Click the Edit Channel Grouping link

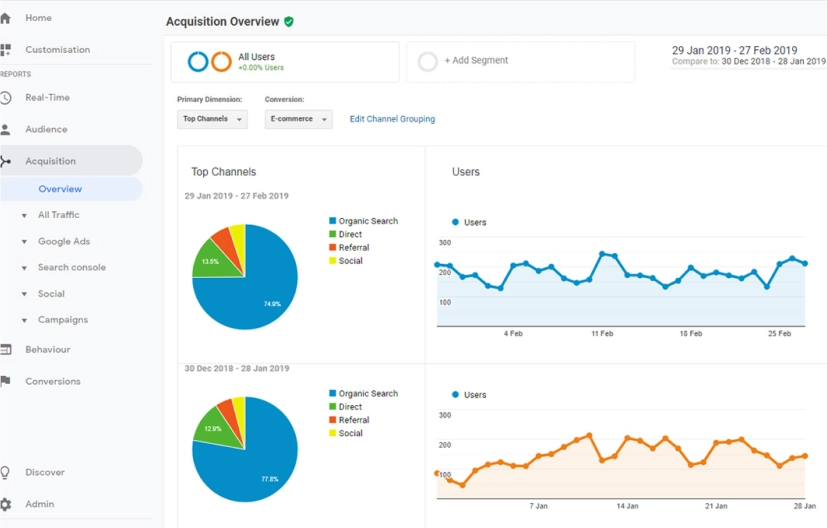pyautogui.click(x=392, y=119)
